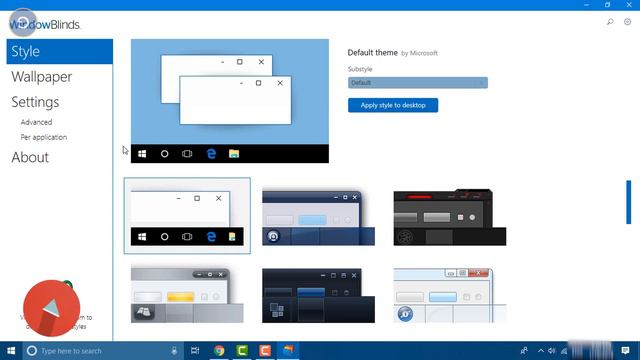Viewport: 640px width, 360px height.
Task: Close the WindowBlinds window
Action: pyautogui.click(x=629, y=5)
